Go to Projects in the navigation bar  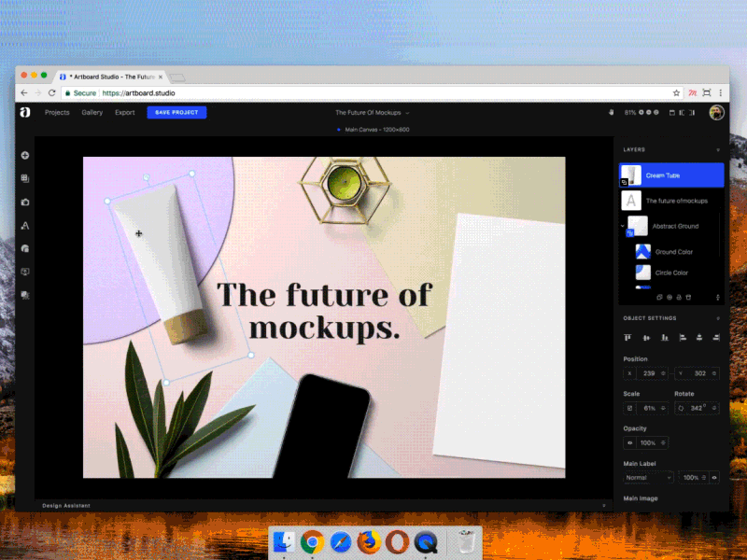(x=57, y=112)
